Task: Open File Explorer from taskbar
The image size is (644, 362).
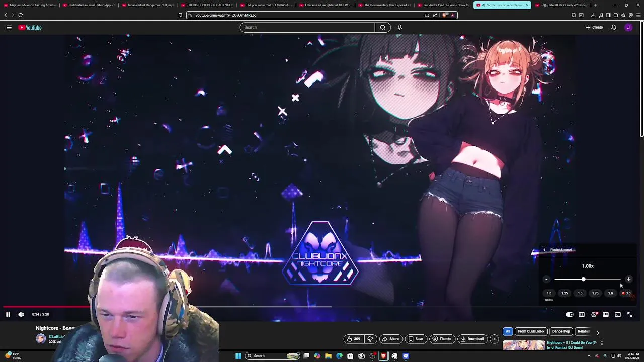Action: (328, 356)
